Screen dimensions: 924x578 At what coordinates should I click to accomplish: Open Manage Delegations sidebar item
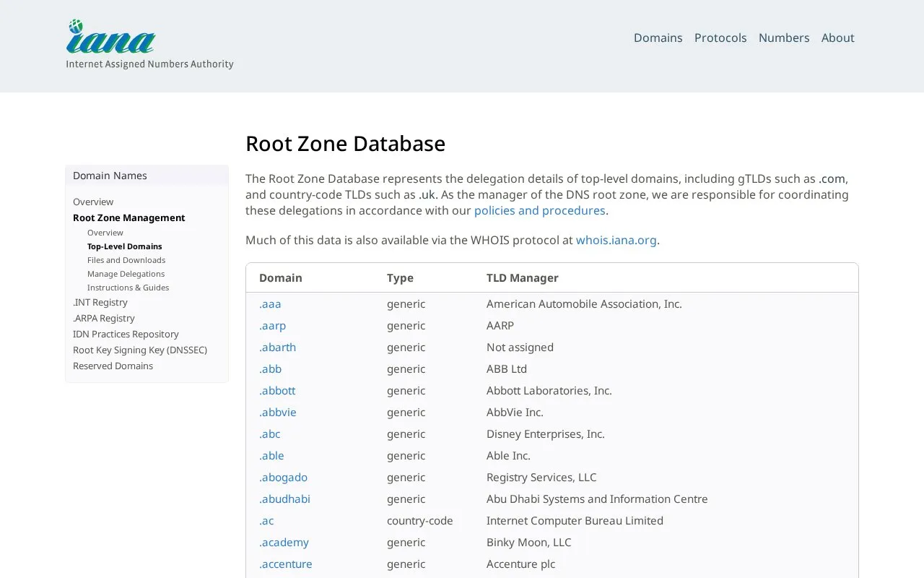126,274
